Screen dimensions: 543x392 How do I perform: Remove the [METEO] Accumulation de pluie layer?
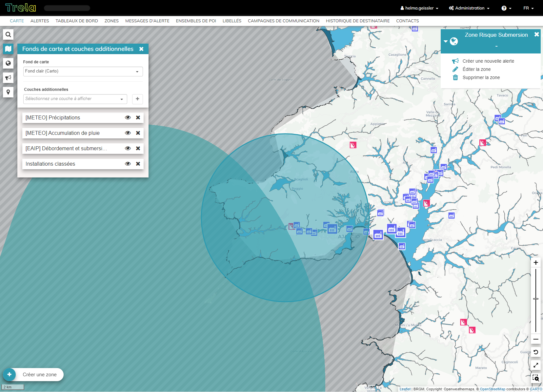tap(138, 133)
